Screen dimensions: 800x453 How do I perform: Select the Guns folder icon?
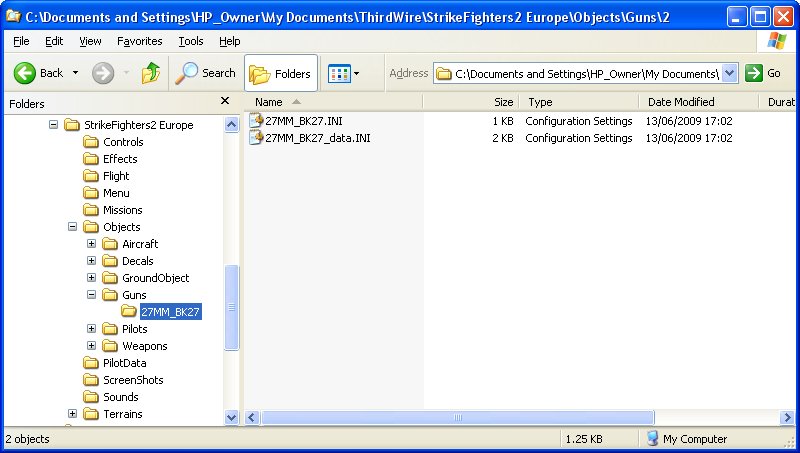click(x=110, y=295)
